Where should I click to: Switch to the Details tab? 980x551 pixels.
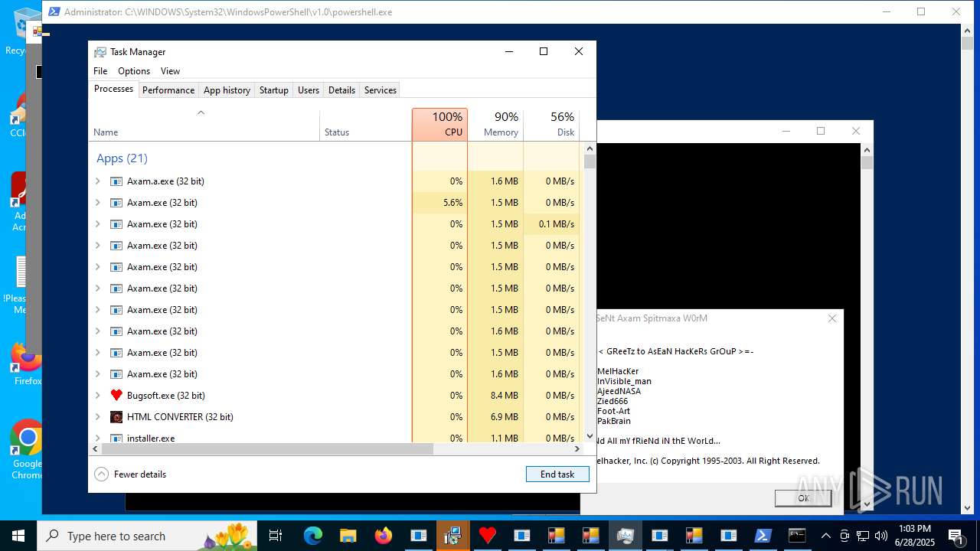pos(341,90)
